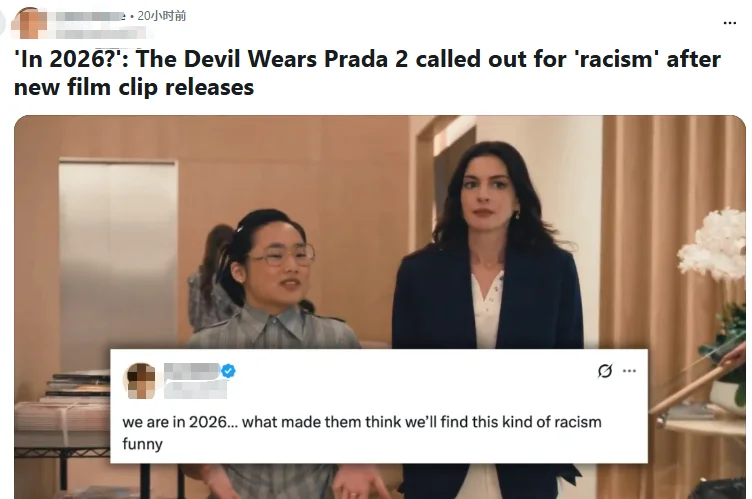The image size is (752, 499).
Task: Open the film clip image preview
Action: coord(379,307)
